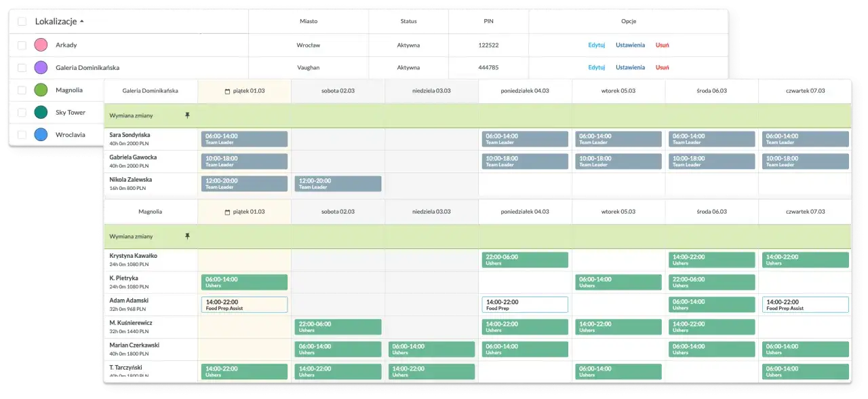Click Edytuj link for Arkady
The width and height of the screenshot is (868, 399).
coord(597,45)
